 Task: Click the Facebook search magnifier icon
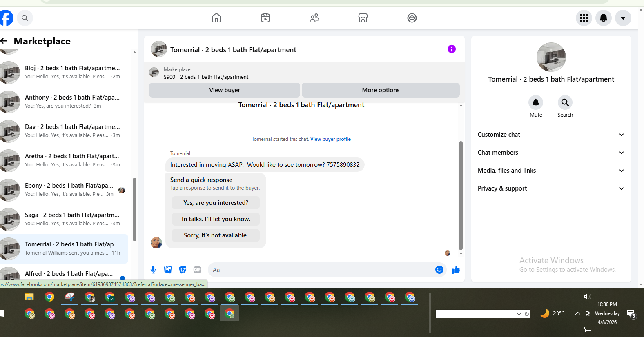tap(25, 18)
